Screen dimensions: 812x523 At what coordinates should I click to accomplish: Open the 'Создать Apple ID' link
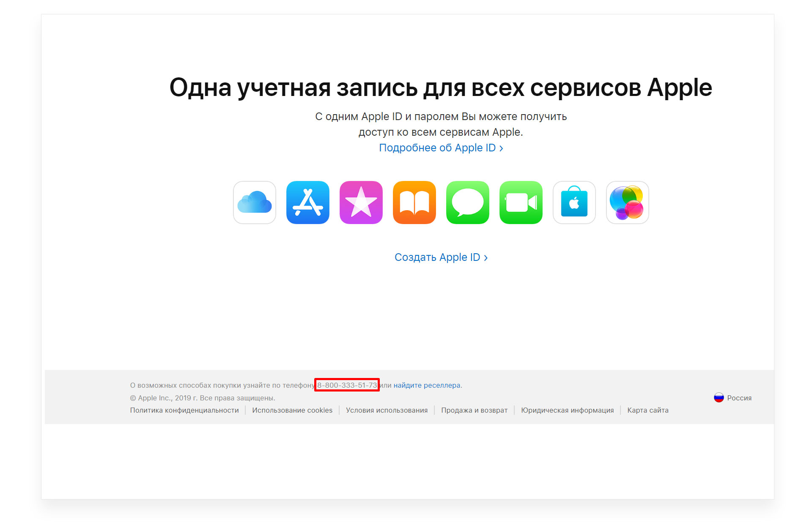point(441,257)
